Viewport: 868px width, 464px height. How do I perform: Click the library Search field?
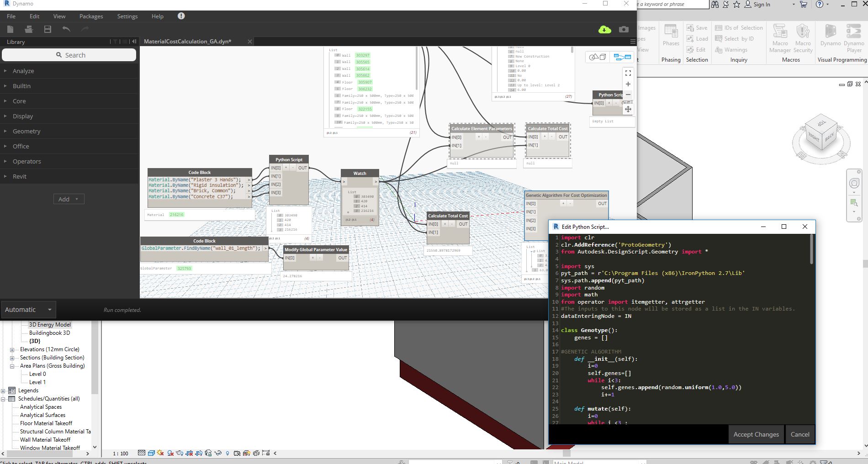click(69, 55)
